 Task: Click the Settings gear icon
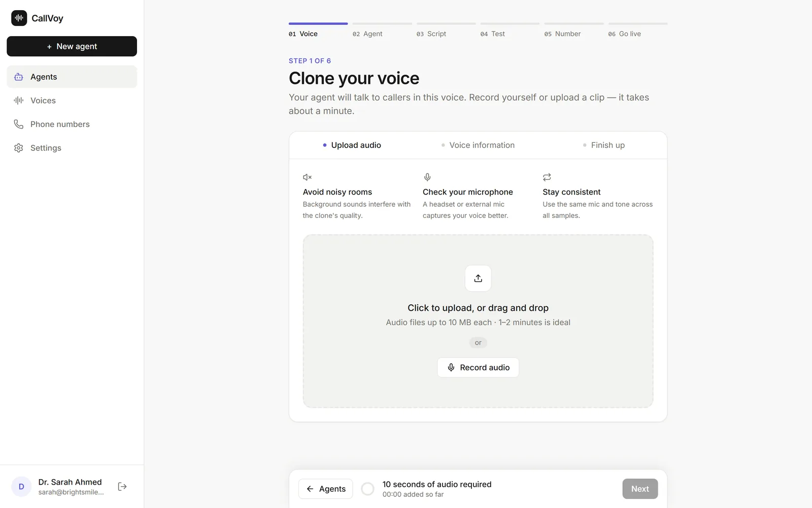(19, 148)
